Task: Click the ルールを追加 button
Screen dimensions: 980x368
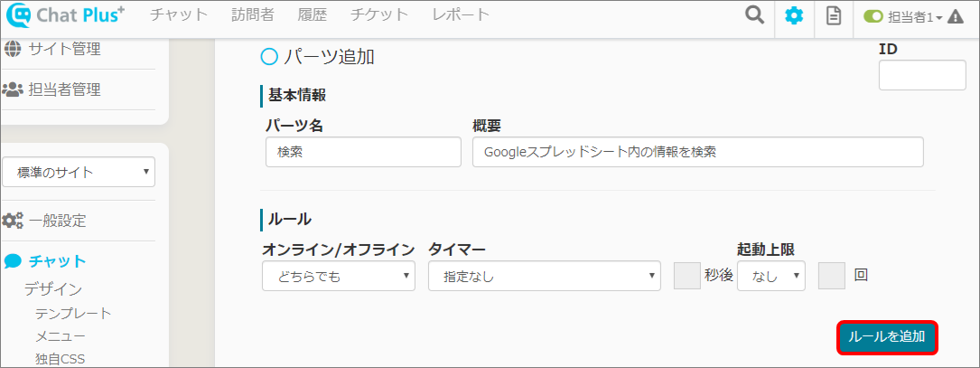Action: [x=887, y=337]
